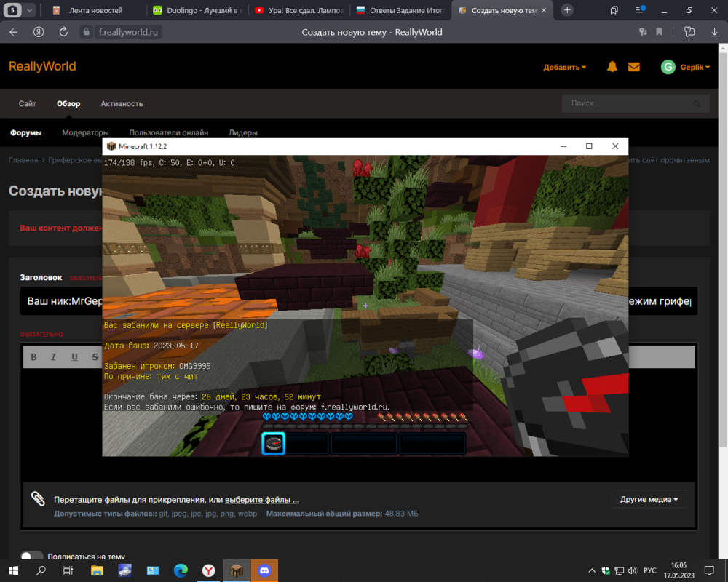Open the РУС input language indicator
Image resolution: width=728 pixels, height=582 pixels.
[650, 570]
